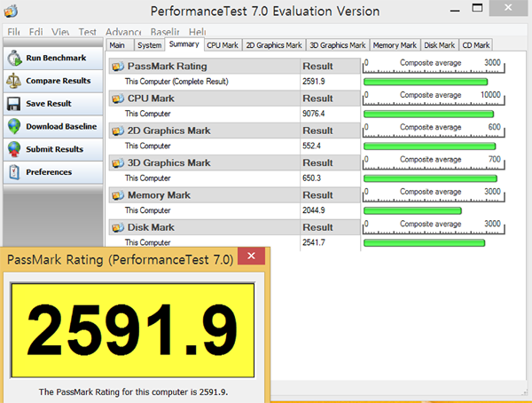Open the View menu
Viewport: 532px width, 403px height.
[x=60, y=32]
